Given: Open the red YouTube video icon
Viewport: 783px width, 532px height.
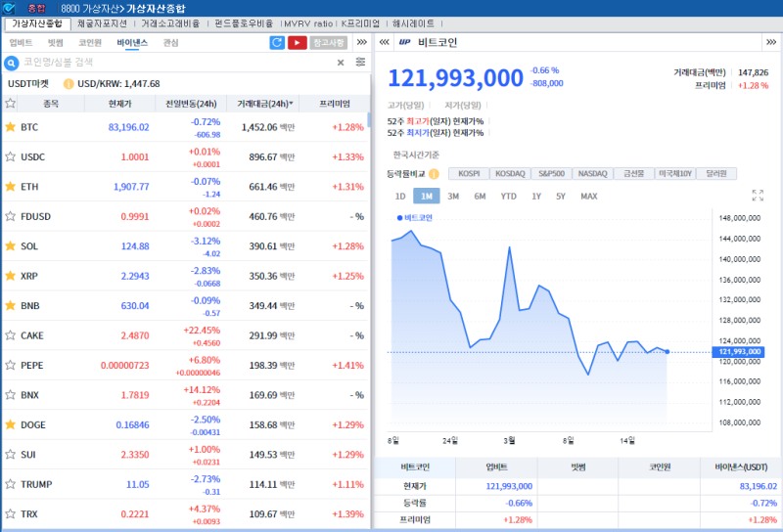Looking at the screenshot, I should coord(298,42).
